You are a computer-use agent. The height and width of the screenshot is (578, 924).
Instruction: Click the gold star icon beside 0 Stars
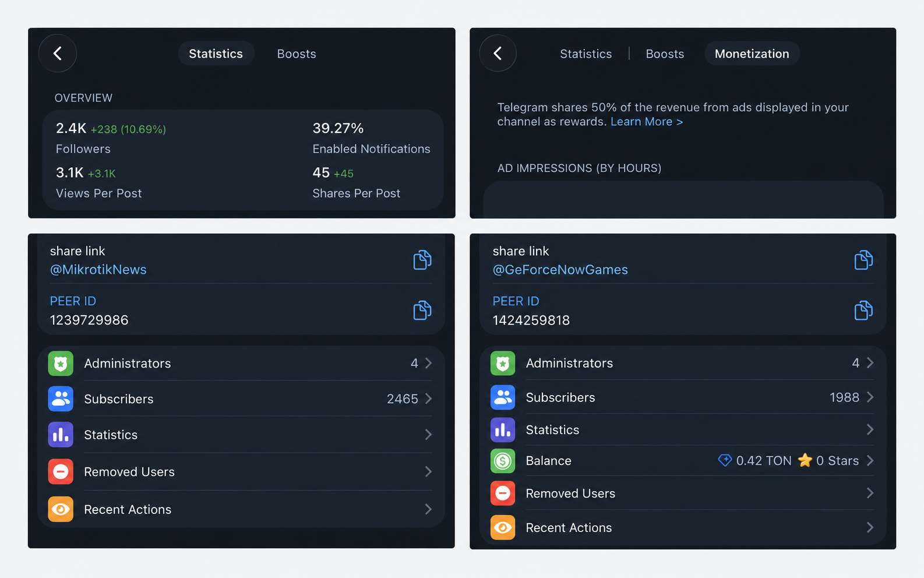click(x=805, y=460)
